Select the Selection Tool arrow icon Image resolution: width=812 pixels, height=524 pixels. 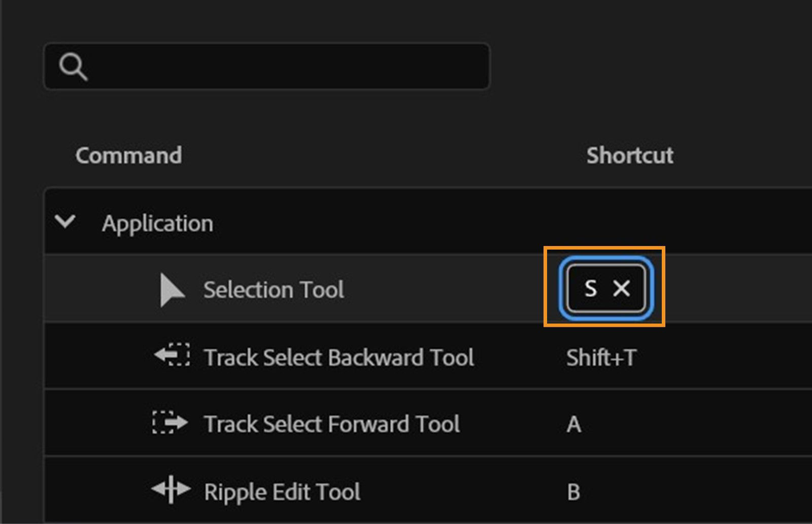172,289
